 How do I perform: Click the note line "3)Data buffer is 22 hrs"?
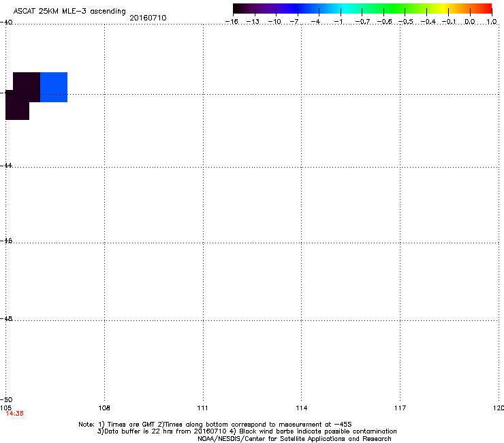point(247,431)
